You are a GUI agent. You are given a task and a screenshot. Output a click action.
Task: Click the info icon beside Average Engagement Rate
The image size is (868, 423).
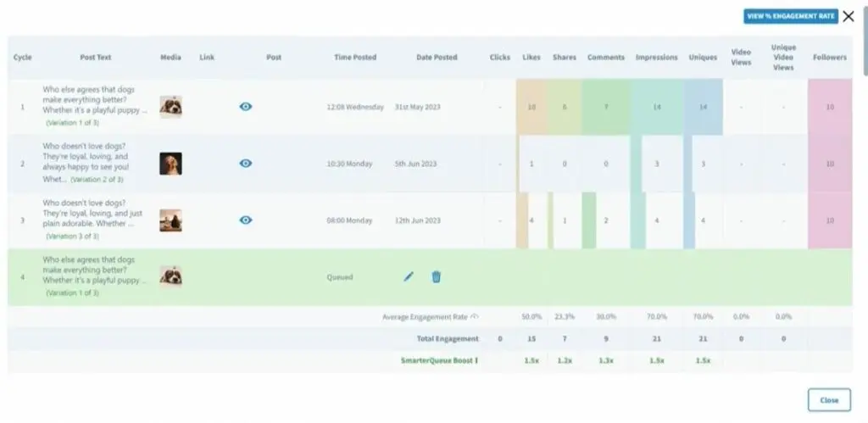click(475, 316)
